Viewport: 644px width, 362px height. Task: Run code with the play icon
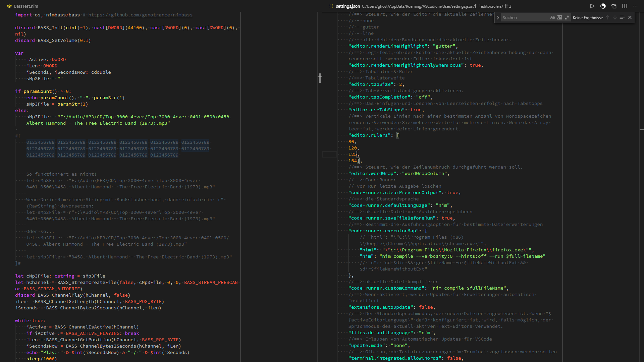592,6
